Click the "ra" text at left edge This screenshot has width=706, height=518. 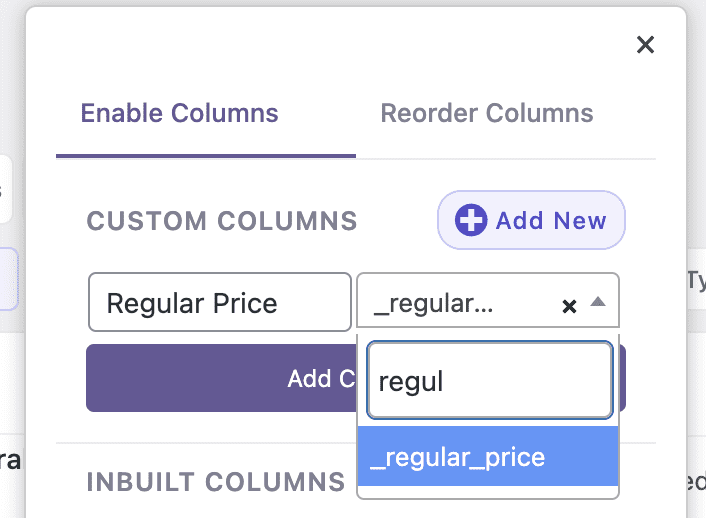(10, 463)
